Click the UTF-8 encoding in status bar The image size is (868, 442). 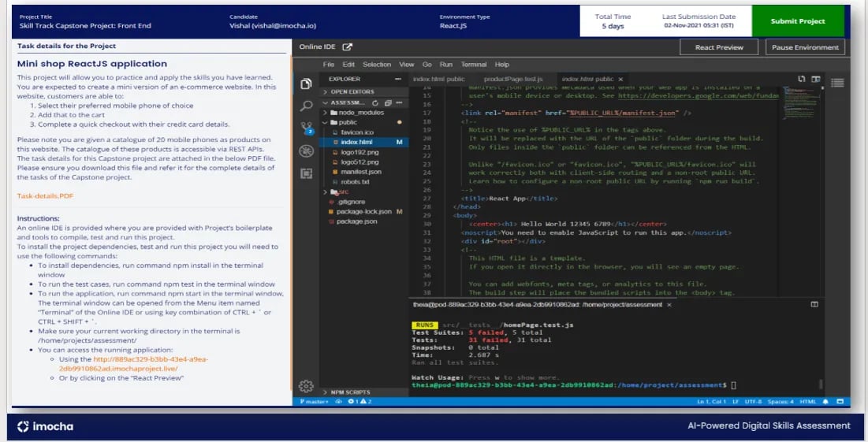click(754, 402)
